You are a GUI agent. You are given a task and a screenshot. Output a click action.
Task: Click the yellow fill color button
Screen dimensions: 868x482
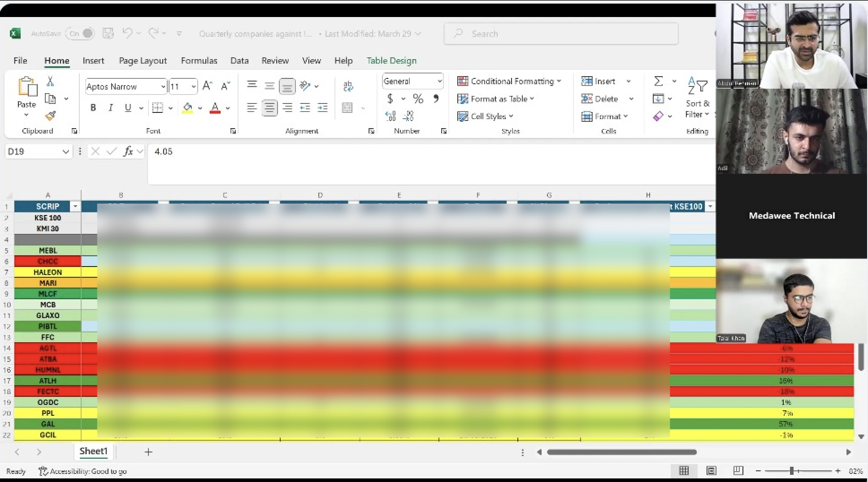tap(187, 108)
